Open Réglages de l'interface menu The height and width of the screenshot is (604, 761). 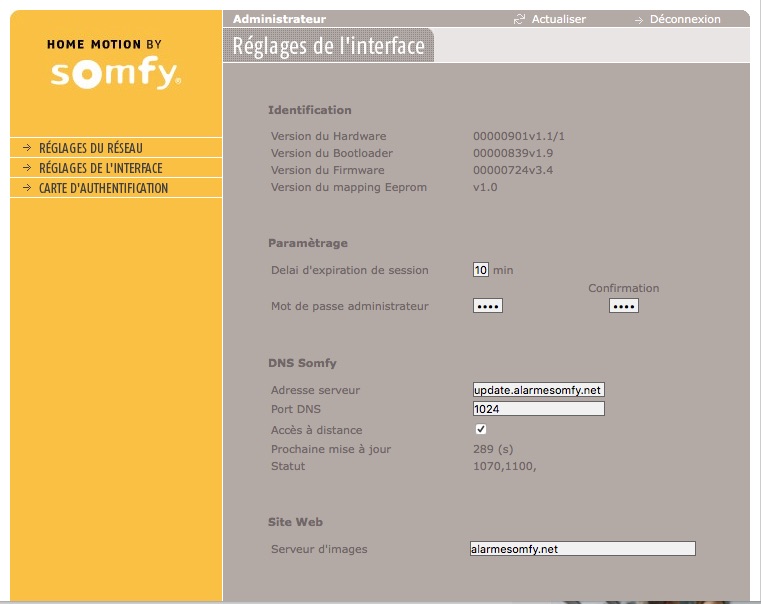(x=100, y=168)
